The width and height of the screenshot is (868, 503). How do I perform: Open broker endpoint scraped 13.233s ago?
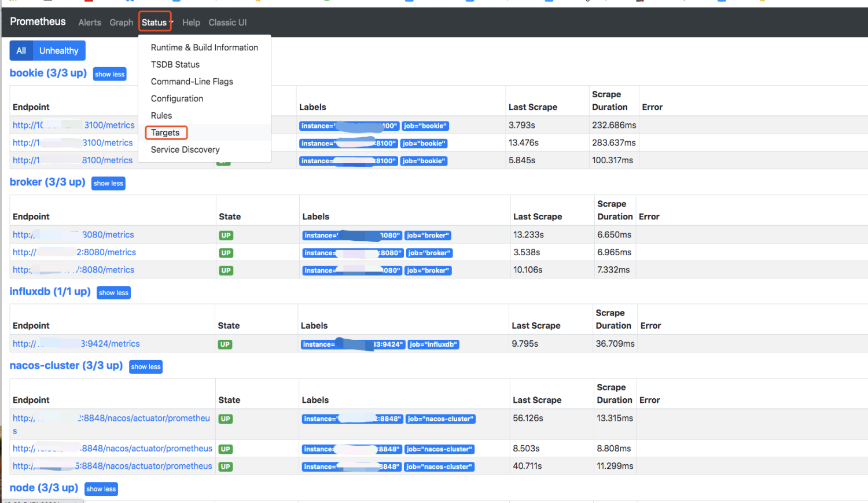73,234
